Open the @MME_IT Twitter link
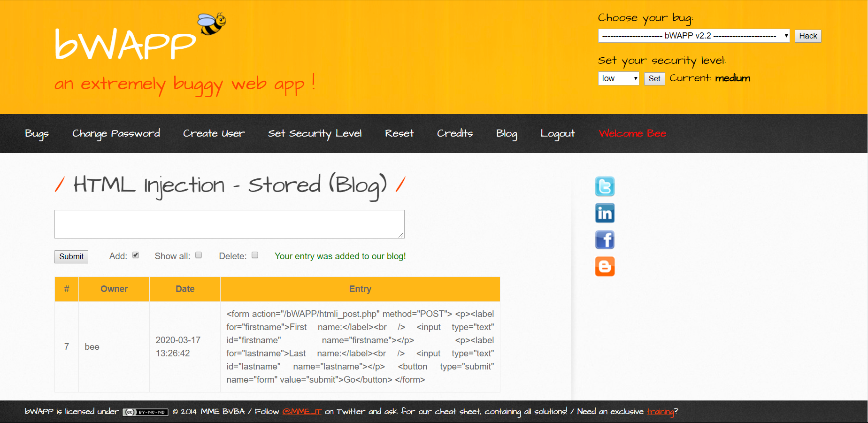The height and width of the screenshot is (423, 868). (302, 412)
